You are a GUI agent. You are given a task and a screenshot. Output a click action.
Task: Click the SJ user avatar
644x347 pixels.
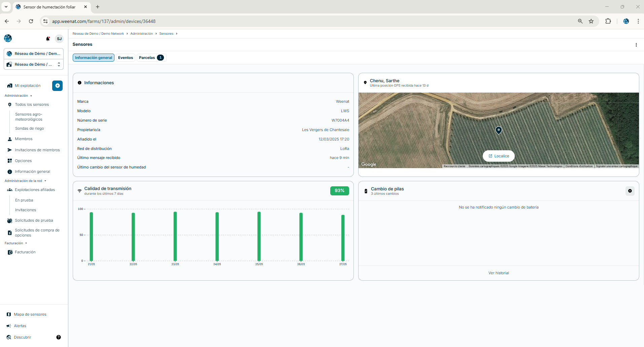click(x=59, y=39)
